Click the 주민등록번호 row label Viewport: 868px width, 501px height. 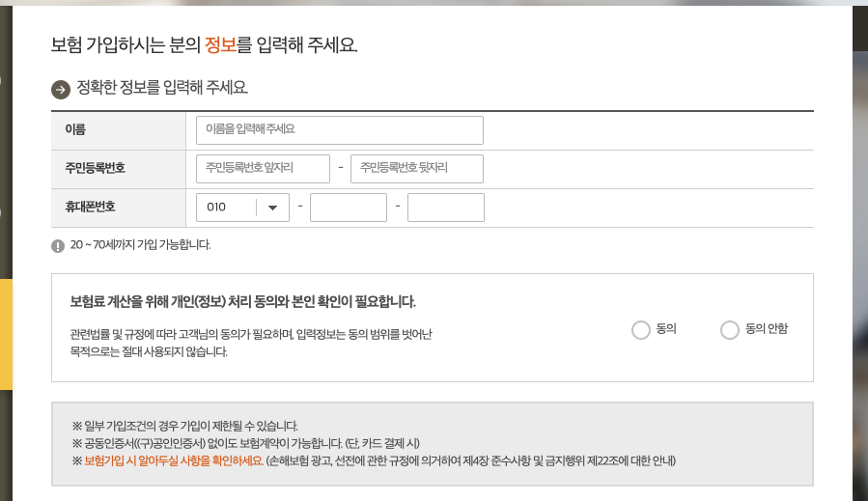96,168
